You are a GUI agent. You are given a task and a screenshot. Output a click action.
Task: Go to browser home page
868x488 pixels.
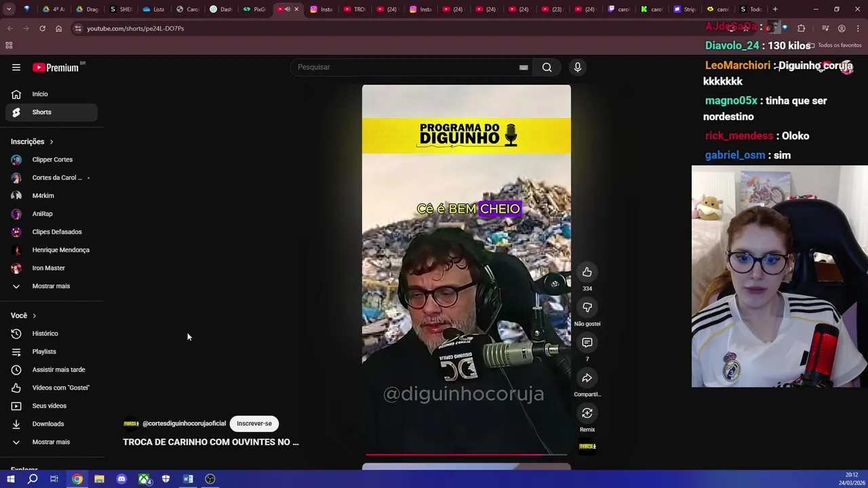coord(58,28)
